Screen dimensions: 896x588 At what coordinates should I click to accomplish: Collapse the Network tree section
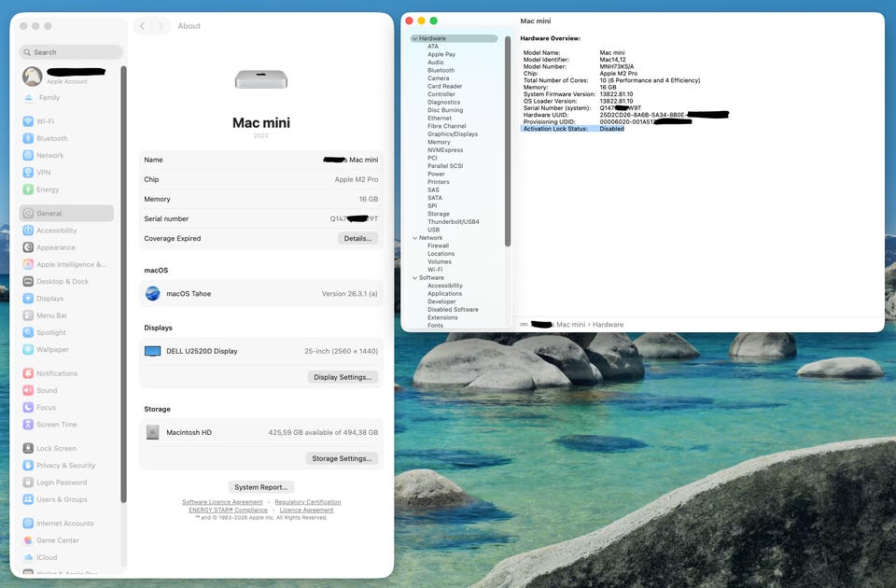click(414, 238)
